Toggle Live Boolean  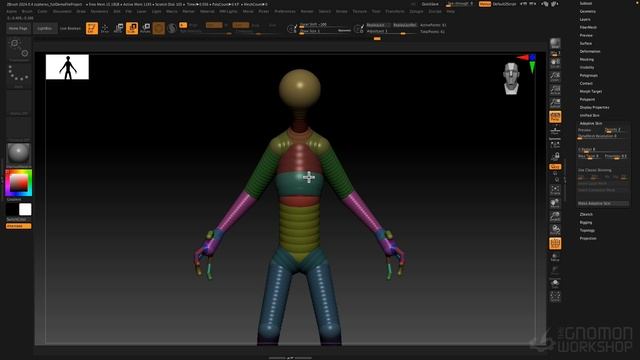coord(70,29)
